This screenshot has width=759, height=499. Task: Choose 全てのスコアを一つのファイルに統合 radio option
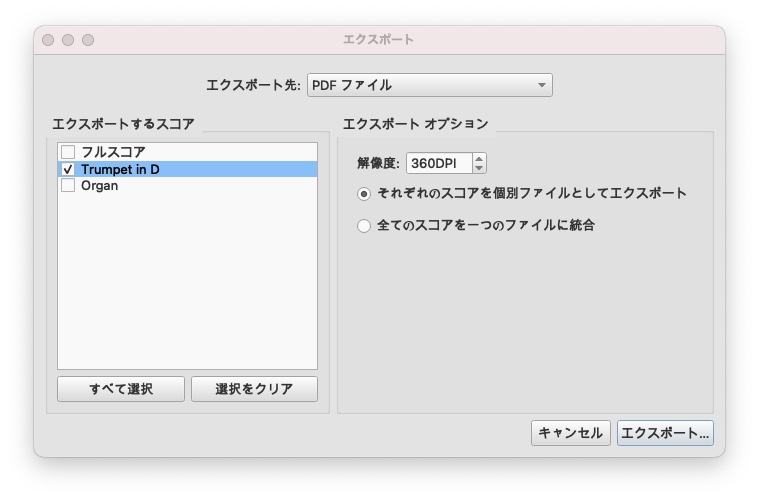coord(365,226)
